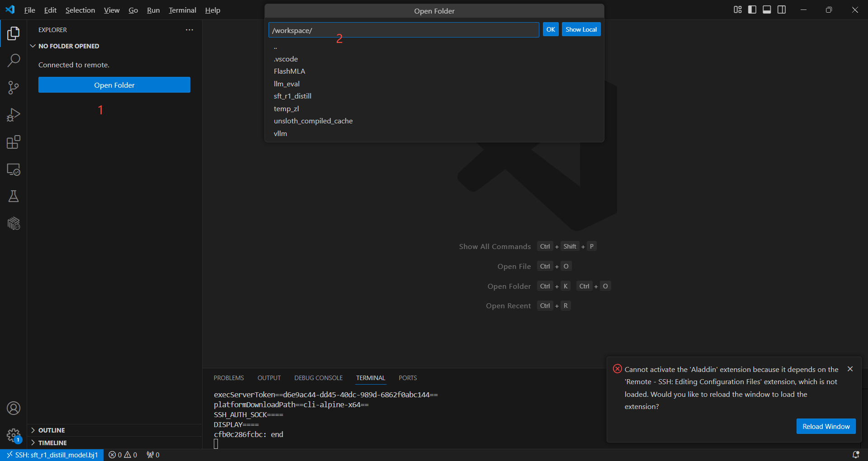Viewport: 868px width, 461px height.
Task: Select the sft_r1_distill folder entry
Action: 292,96
